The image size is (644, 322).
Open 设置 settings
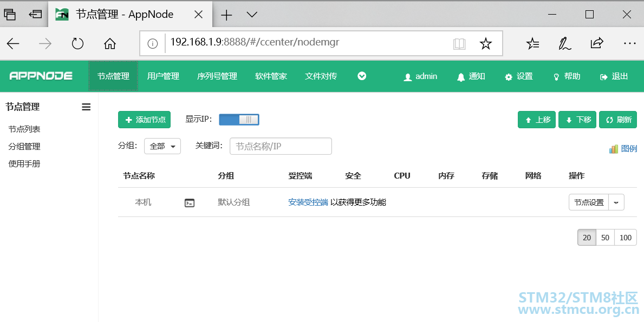[519, 76]
